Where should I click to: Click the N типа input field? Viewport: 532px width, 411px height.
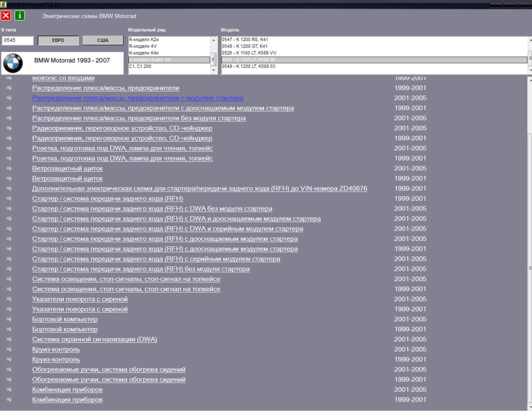[18, 41]
